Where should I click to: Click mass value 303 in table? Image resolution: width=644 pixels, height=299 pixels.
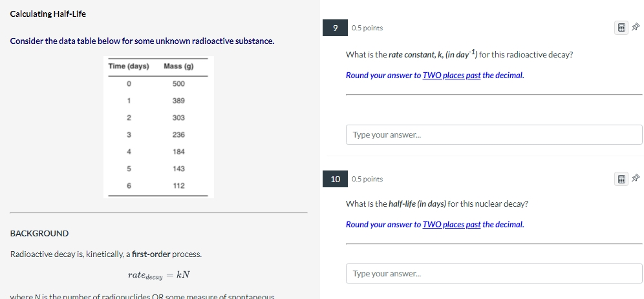pyautogui.click(x=178, y=118)
